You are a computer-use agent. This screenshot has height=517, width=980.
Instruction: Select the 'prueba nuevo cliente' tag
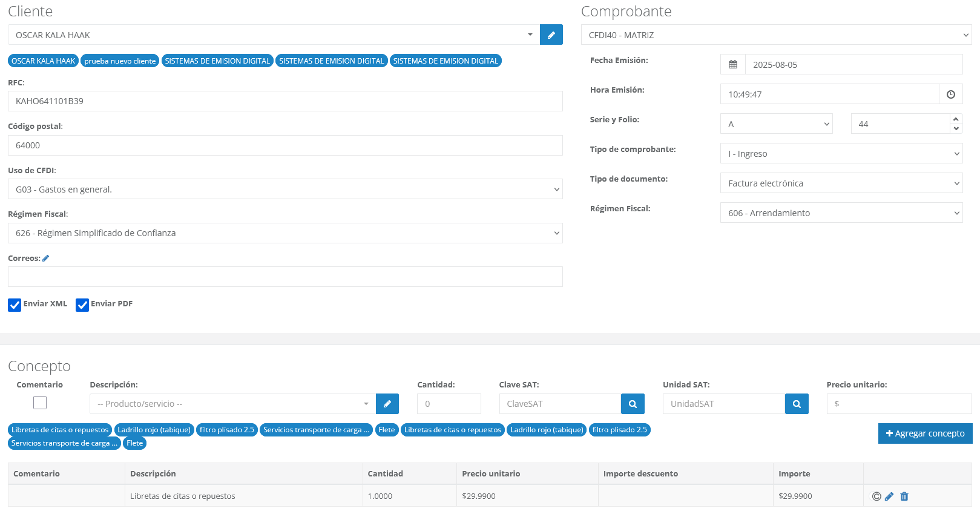(x=120, y=61)
